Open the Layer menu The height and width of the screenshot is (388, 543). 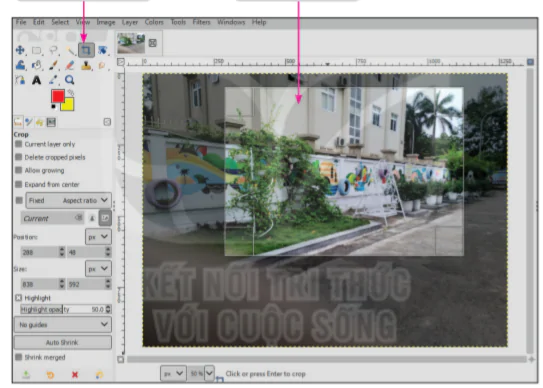[130, 22]
